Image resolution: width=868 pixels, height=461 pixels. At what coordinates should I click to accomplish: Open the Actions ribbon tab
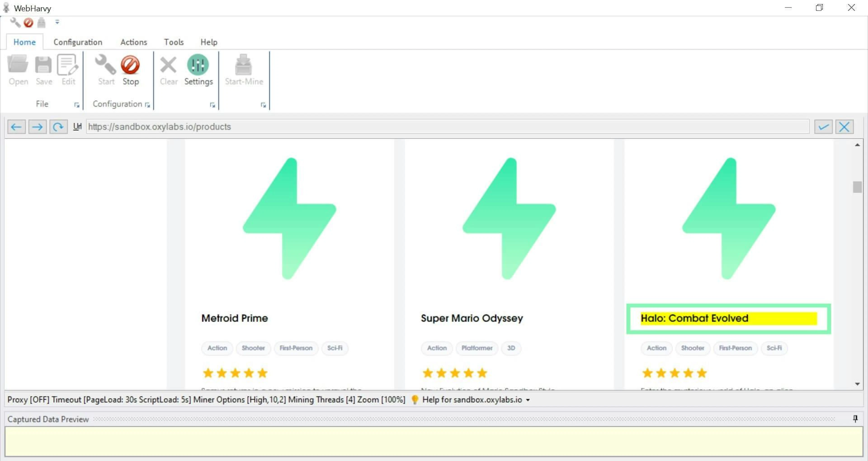coord(134,42)
